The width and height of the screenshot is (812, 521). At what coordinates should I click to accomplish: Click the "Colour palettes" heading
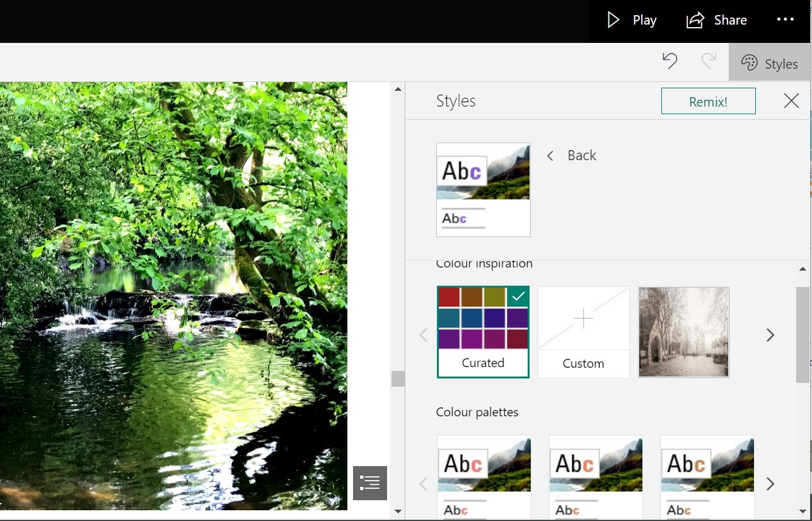477,412
